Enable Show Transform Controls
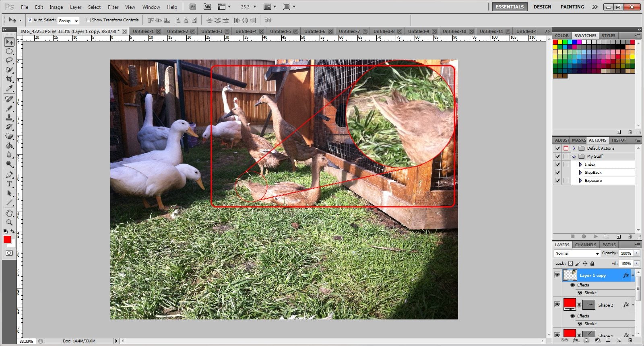The height and width of the screenshot is (346, 644). [88, 20]
